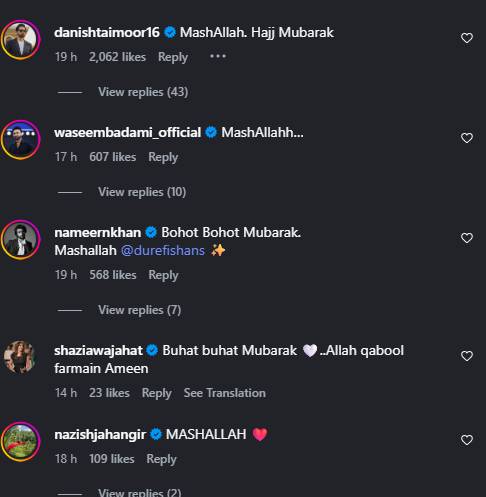
Task: Expand View replies (43)
Action: tap(143, 92)
